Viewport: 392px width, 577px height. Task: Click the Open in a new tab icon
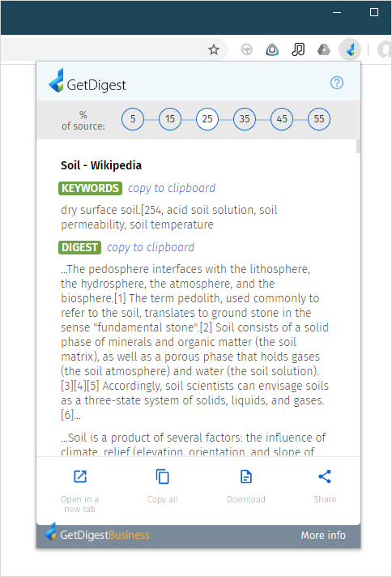[80, 477]
